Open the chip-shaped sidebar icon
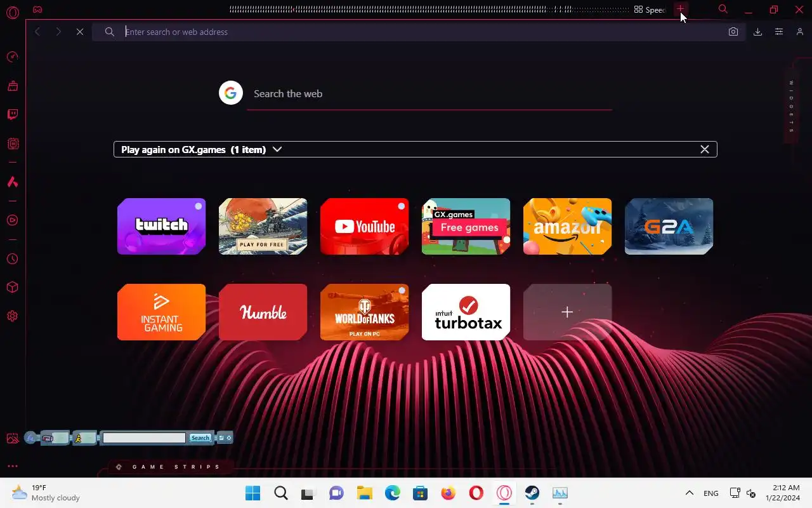 point(12,144)
